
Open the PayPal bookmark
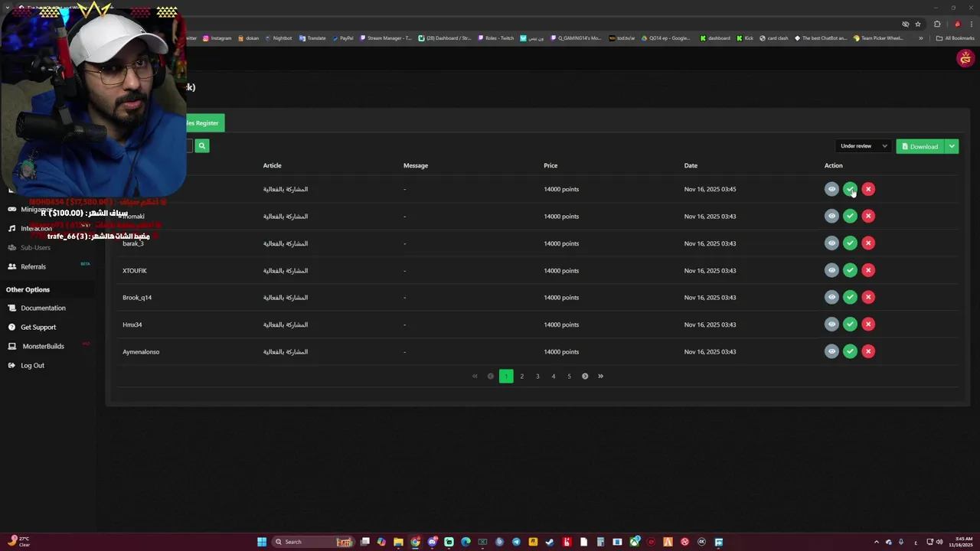tap(342, 37)
